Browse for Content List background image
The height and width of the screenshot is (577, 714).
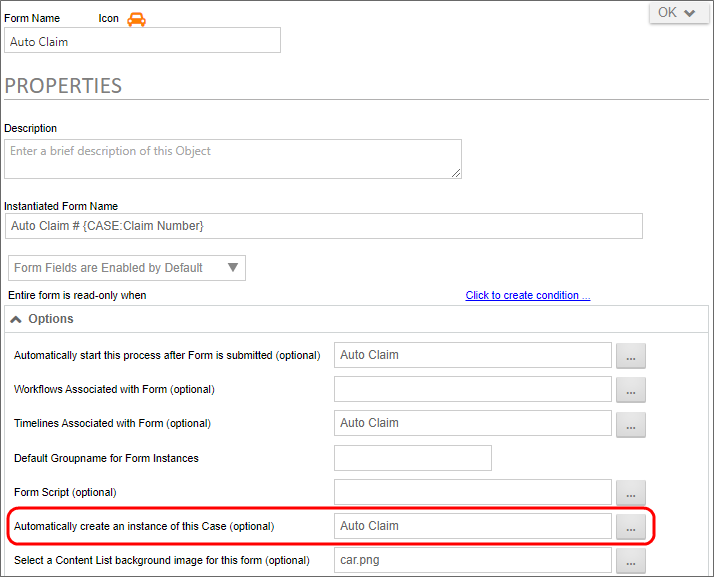pos(630,561)
